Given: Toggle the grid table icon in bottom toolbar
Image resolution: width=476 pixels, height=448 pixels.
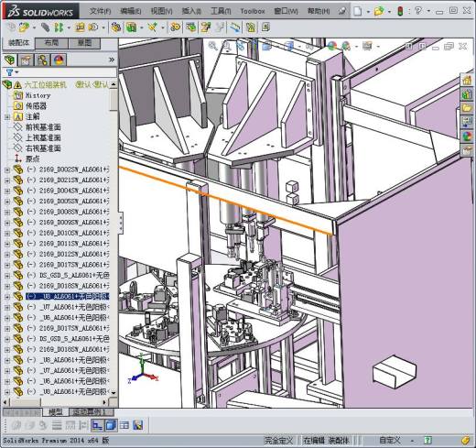Looking at the screenshot, I should point(124,425).
